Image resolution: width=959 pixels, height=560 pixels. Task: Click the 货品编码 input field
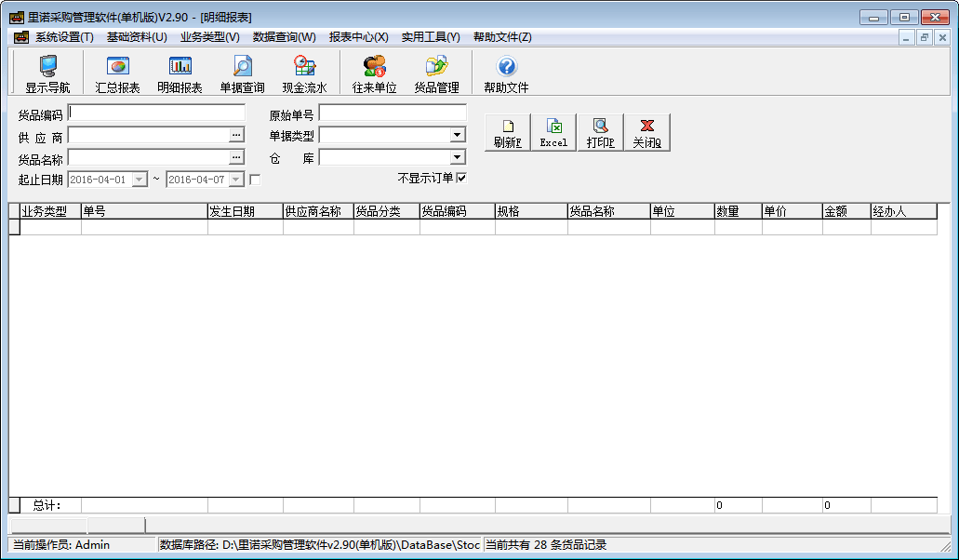pyautogui.click(x=156, y=113)
